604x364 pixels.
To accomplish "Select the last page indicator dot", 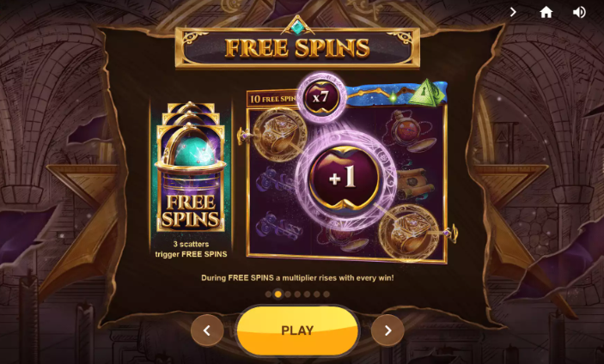I will point(326,294).
